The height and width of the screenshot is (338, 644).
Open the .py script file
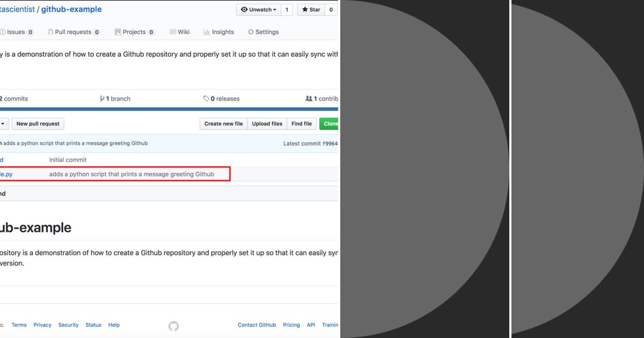click(x=6, y=174)
